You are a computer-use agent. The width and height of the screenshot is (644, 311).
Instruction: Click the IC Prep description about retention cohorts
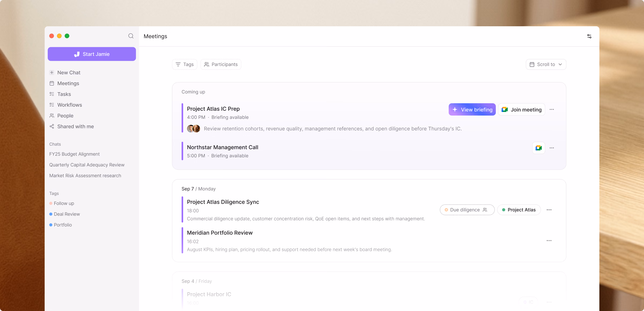point(333,129)
